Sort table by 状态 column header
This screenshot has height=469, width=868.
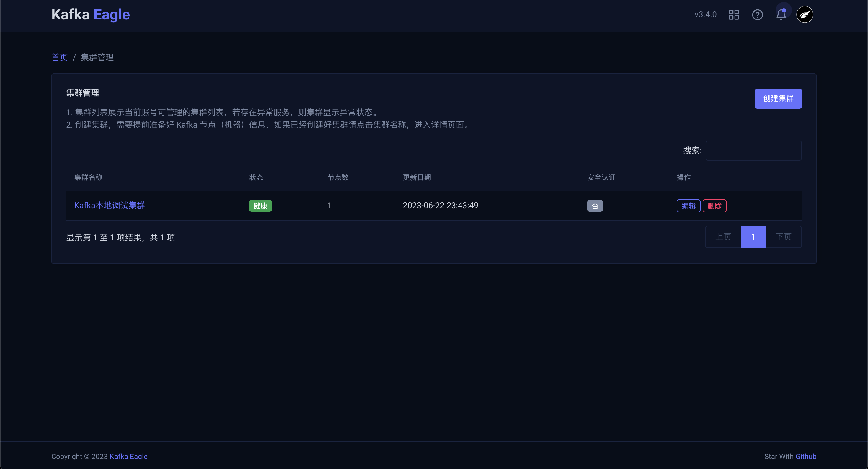pos(256,177)
